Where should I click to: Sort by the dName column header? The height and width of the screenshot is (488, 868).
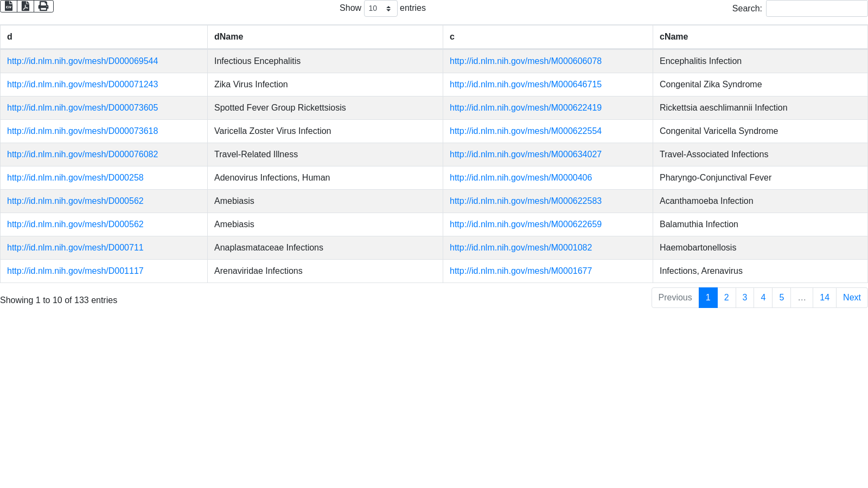(x=228, y=37)
